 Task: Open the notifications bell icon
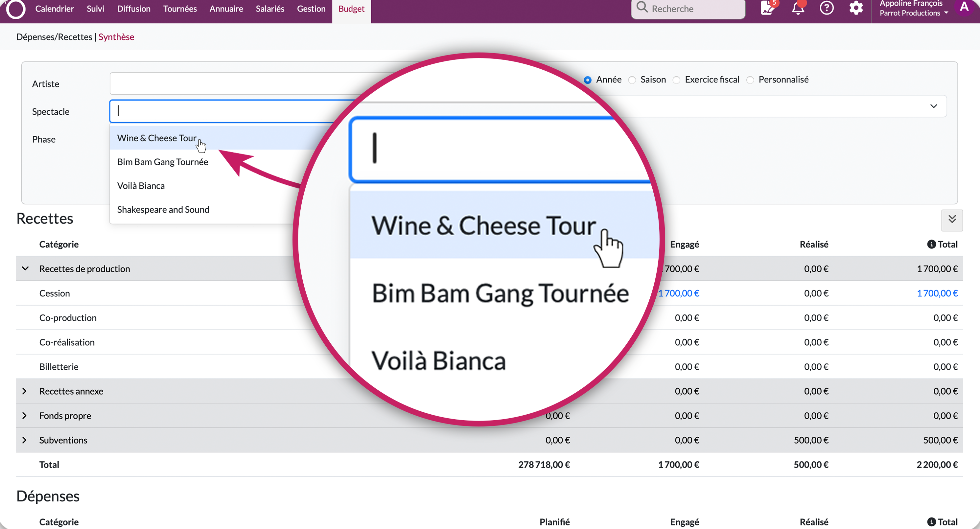pyautogui.click(x=798, y=8)
